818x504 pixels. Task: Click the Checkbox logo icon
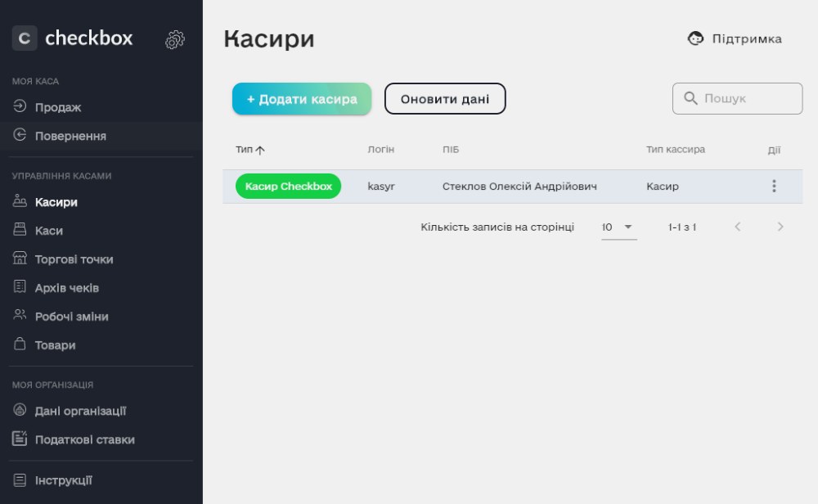pyautogui.click(x=25, y=38)
